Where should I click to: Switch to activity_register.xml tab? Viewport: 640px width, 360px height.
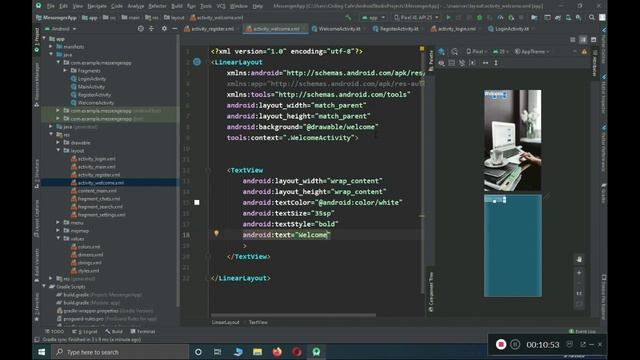[x=209, y=29]
